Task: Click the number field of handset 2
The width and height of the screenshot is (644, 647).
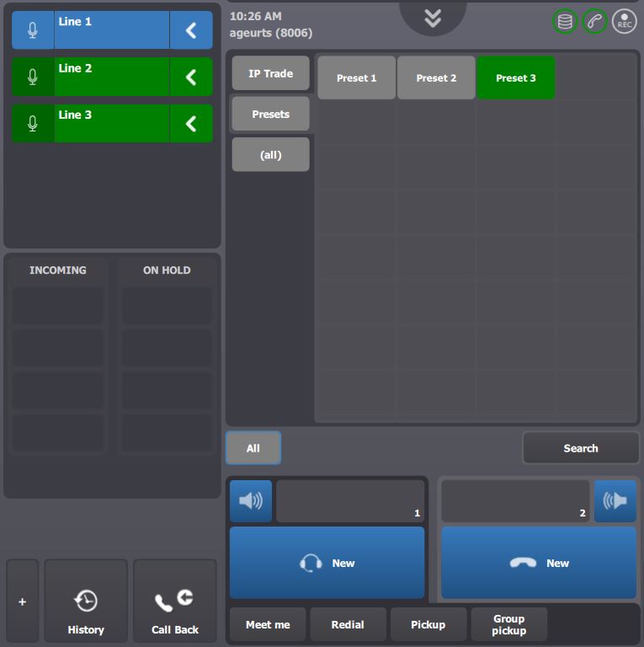Action: tap(515, 501)
